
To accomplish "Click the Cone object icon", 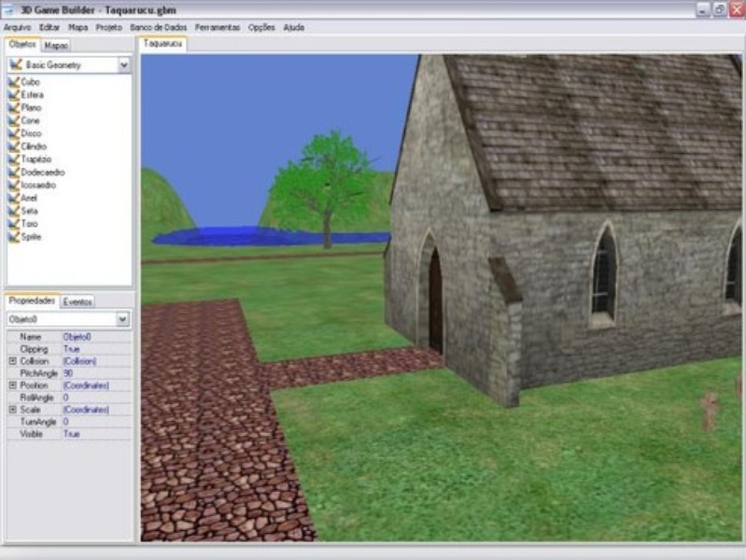I will [x=13, y=120].
